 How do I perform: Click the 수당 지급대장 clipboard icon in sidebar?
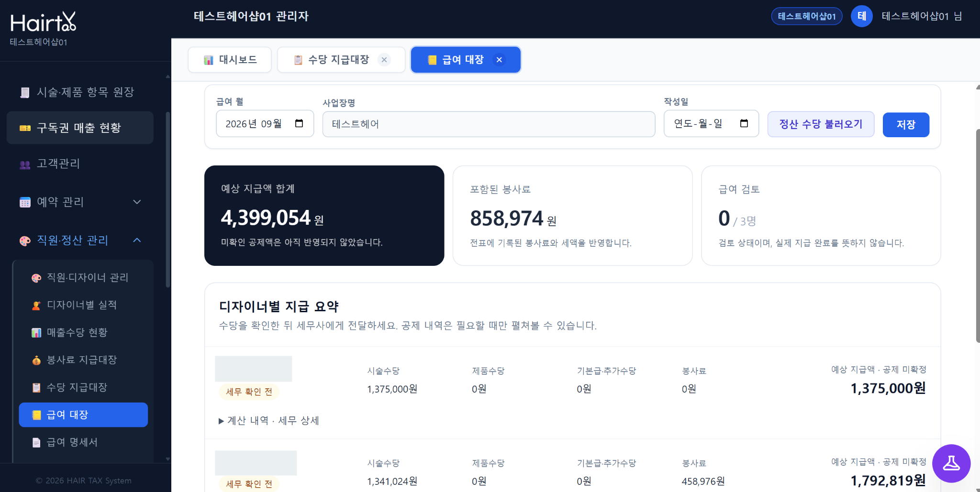click(36, 388)
